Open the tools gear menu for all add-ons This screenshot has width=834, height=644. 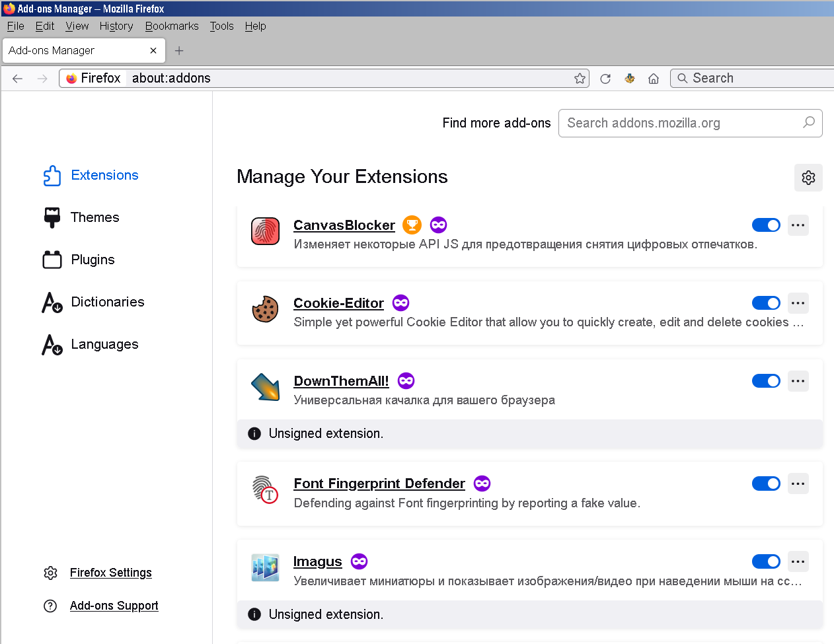tap(808, 178)
